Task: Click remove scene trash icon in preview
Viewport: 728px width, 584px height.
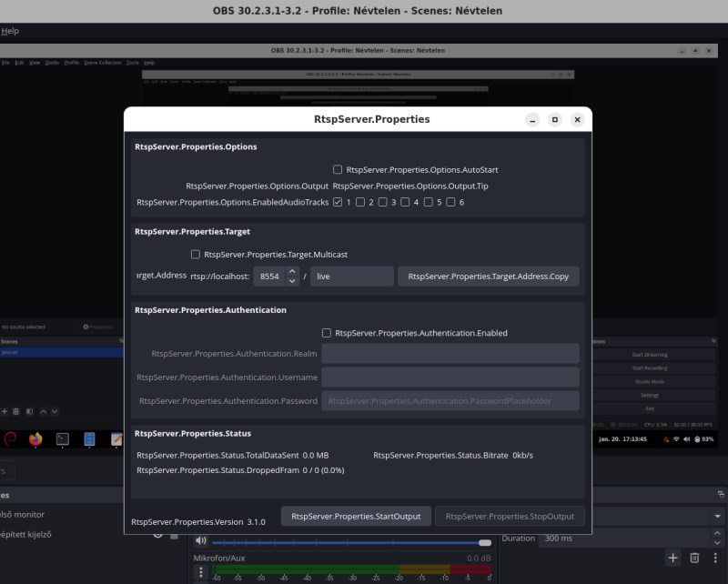Action: (15, 411)
